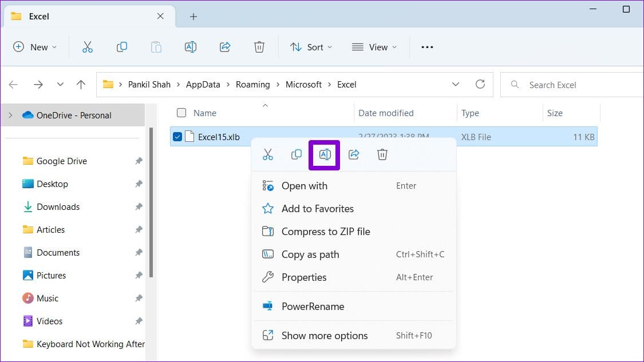
Task: Select Compress to ZIP file
Action: pyautogui.click(x=326, y=231)
